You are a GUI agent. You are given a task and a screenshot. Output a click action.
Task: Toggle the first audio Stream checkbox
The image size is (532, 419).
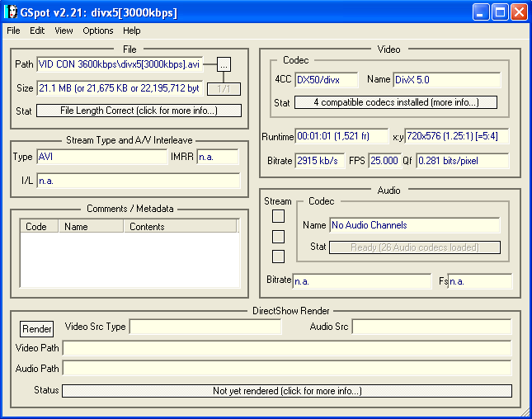[278, 216]
